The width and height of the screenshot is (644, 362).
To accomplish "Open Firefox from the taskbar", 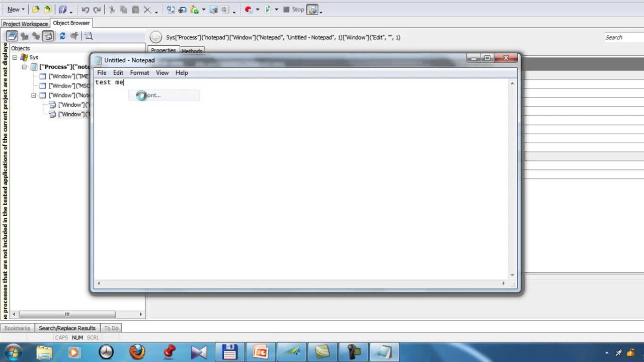I will pyautogui.click(x=137, y=352).
